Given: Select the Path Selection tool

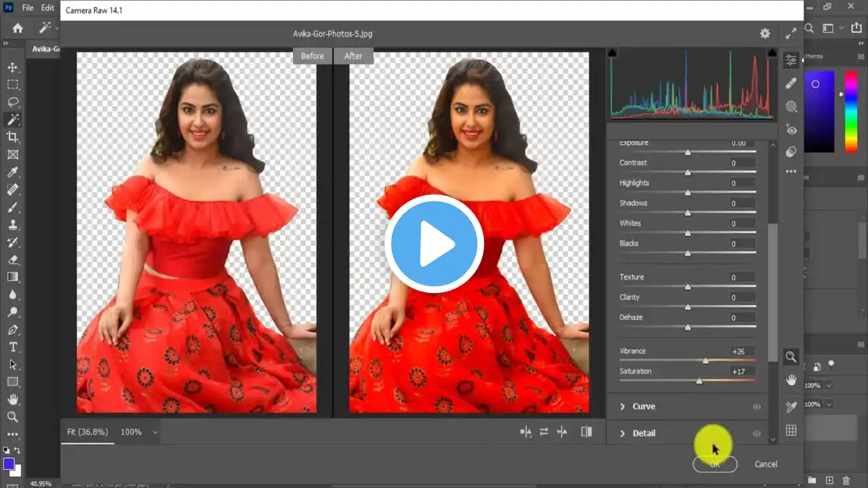Looking at the screenshot, I should [13, 365].
